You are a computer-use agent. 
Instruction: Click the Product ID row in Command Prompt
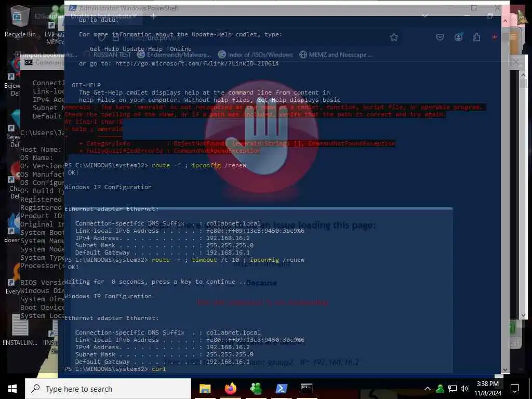click(42, 216)
